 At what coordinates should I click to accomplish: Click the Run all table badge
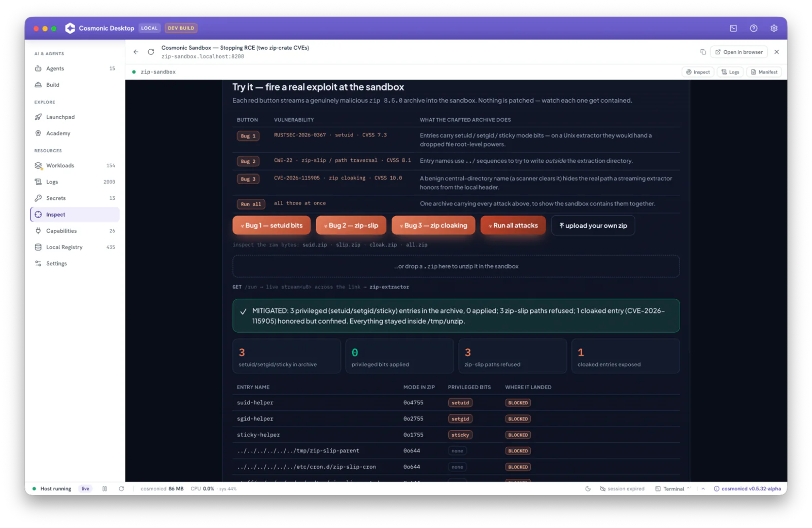251,204
